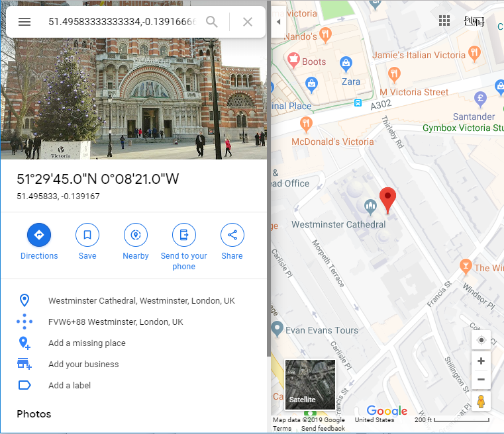
Task: Select Westminster Cathedral landmark icon
Action: pos(370,206)
